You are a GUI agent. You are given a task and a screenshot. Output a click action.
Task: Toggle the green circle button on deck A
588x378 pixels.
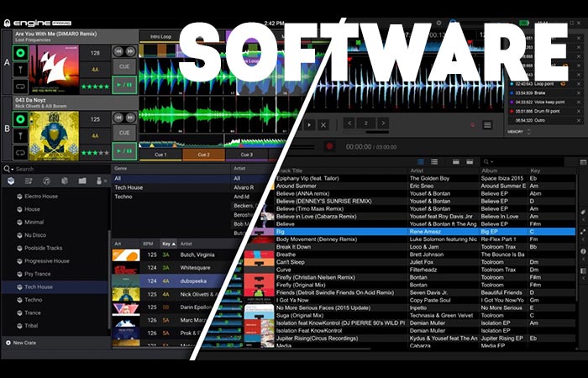[21, 53]
